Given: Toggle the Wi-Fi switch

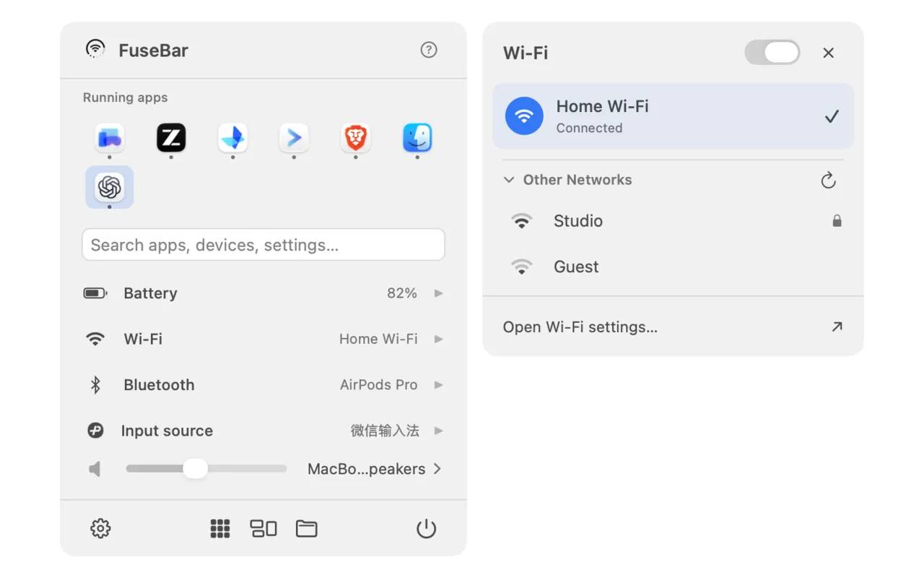Looking at the screenshot, I should (x=772, y=53).
